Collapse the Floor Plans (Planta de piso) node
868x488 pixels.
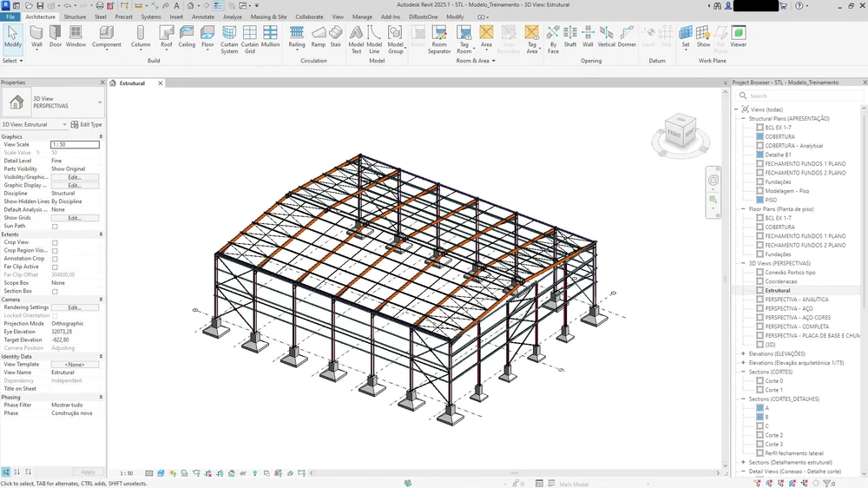[744, 208]
